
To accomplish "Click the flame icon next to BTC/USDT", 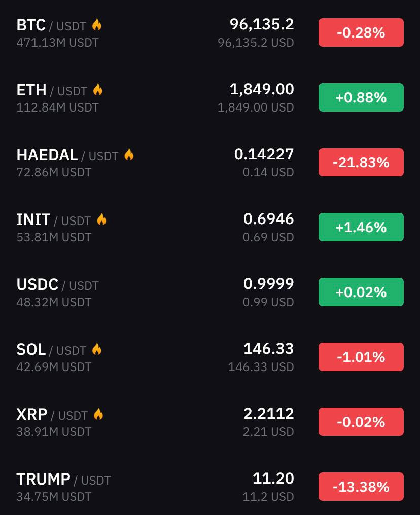I will coord(96,25).
